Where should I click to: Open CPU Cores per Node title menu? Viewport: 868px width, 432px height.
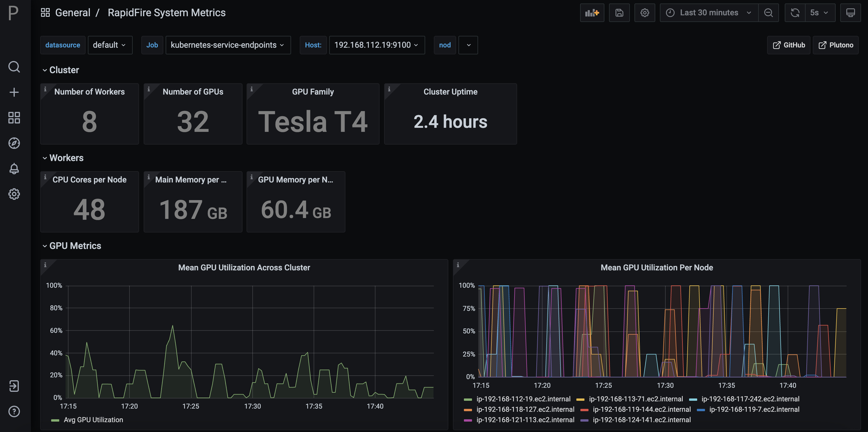point(89,180)
